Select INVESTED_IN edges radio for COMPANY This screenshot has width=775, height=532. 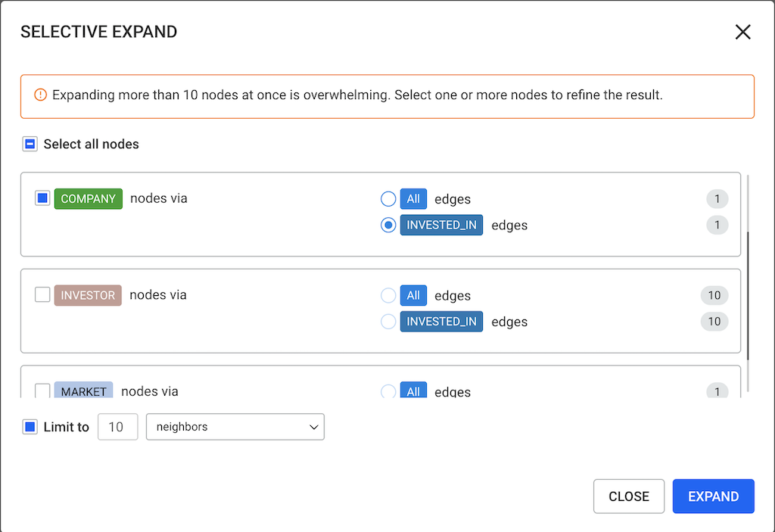click(x=388, y=225)
